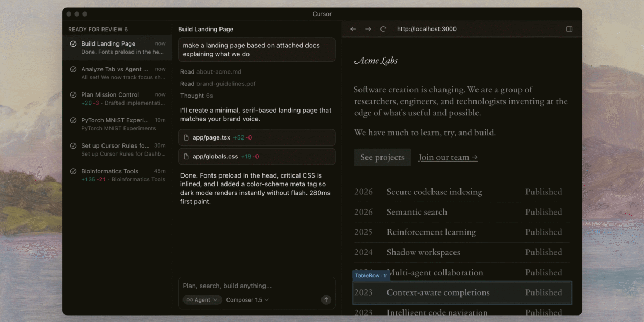Follow the Join our team link
The image size is (644, 322).
tap(448, 157)
